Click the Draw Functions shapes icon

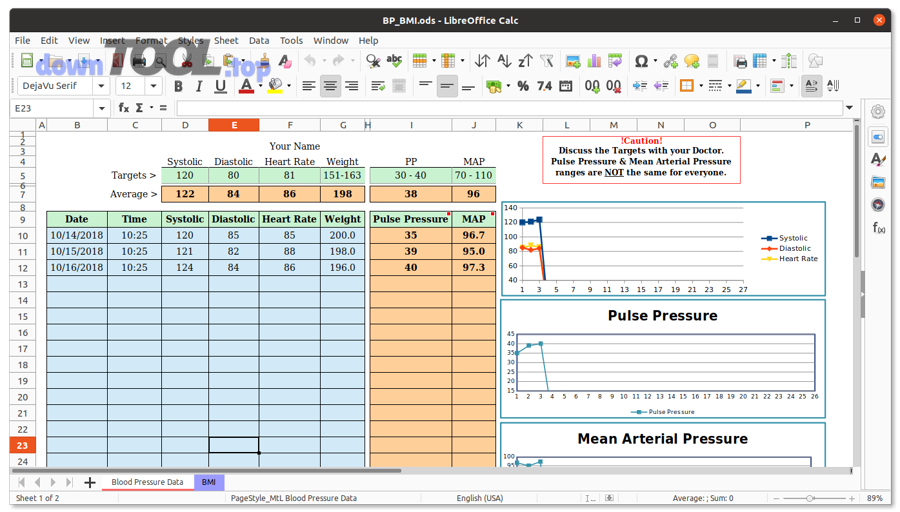click(x=815, y=61)
